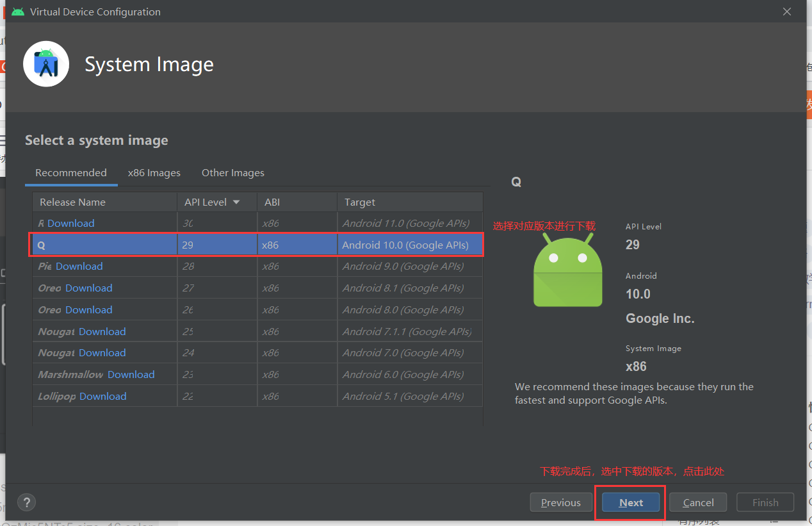Click the Android icon in the title bar
812x526 pixels.
pos(18,12)
